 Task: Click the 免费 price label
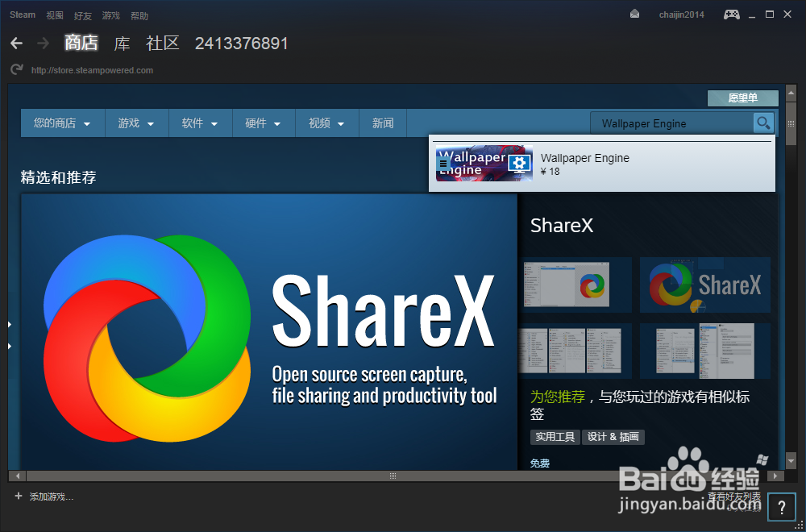[540, 463]
